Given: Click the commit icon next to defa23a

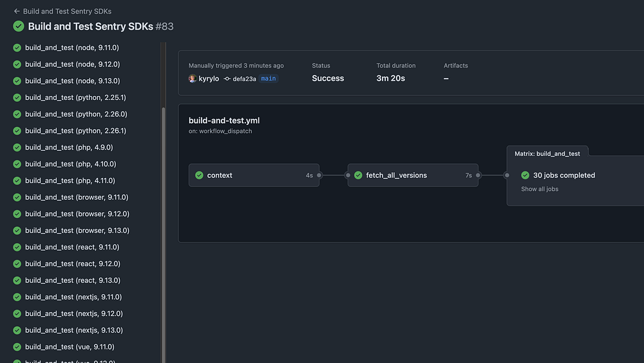Looking at the screenshot, I should click(x=227, y=79).
